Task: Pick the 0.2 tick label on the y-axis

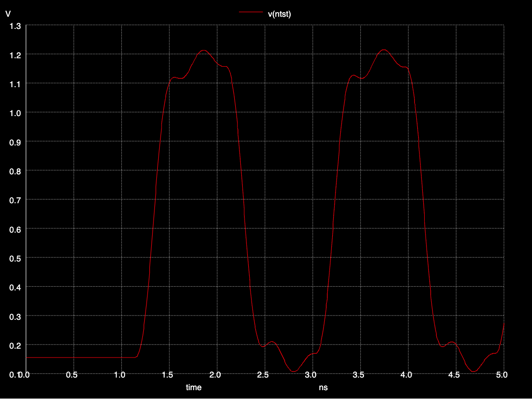Action: point(15,345)
